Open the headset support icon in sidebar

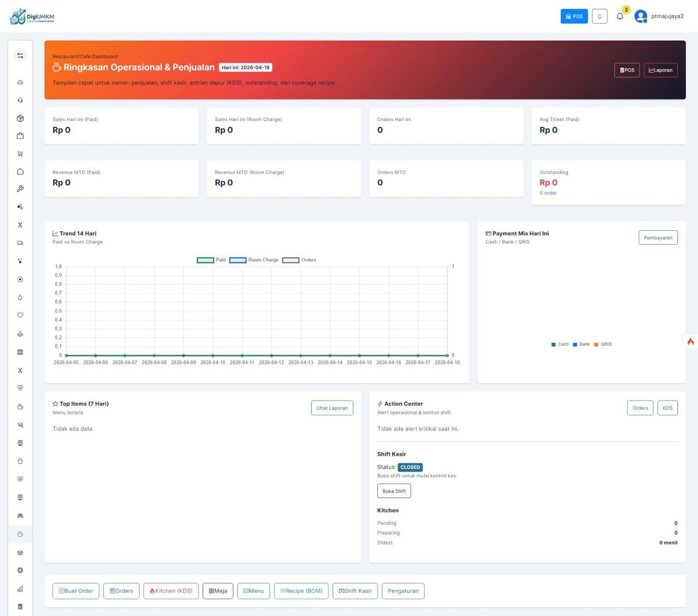pos(20,100)
